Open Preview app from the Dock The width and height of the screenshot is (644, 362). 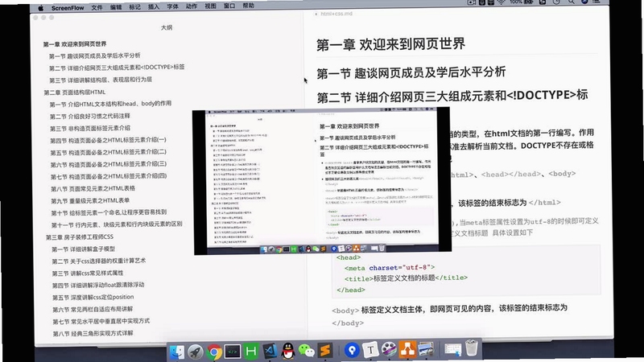(427, 349)
